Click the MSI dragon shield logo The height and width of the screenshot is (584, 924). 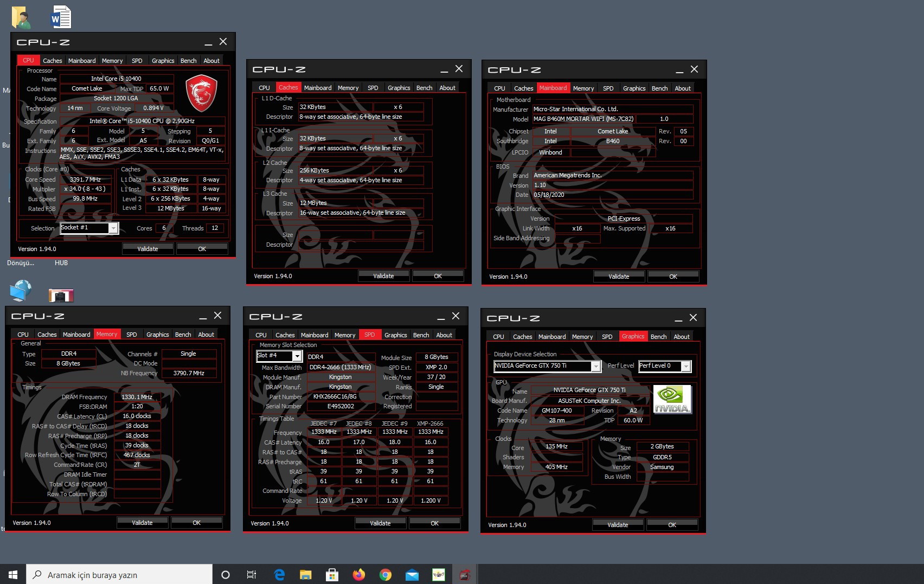pos(201,93)
